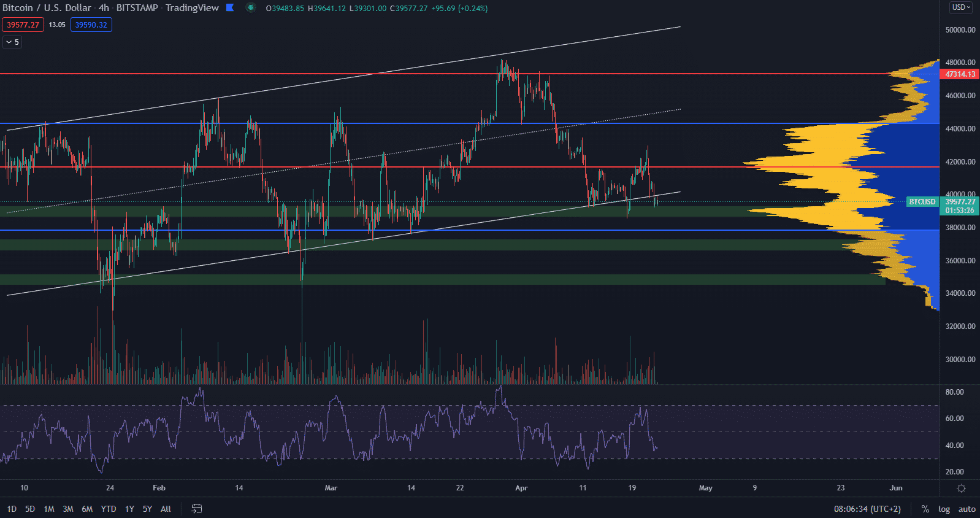
Task: Click the blue flag icon beside the TradingView title
Action: (x=230, y=8)
